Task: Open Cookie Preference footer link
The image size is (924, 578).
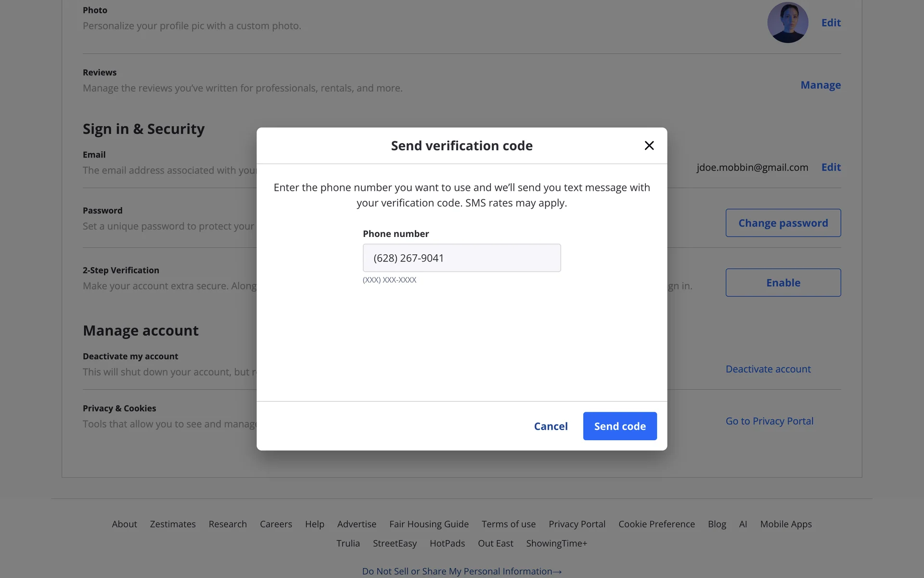Action: coord(656,524)
